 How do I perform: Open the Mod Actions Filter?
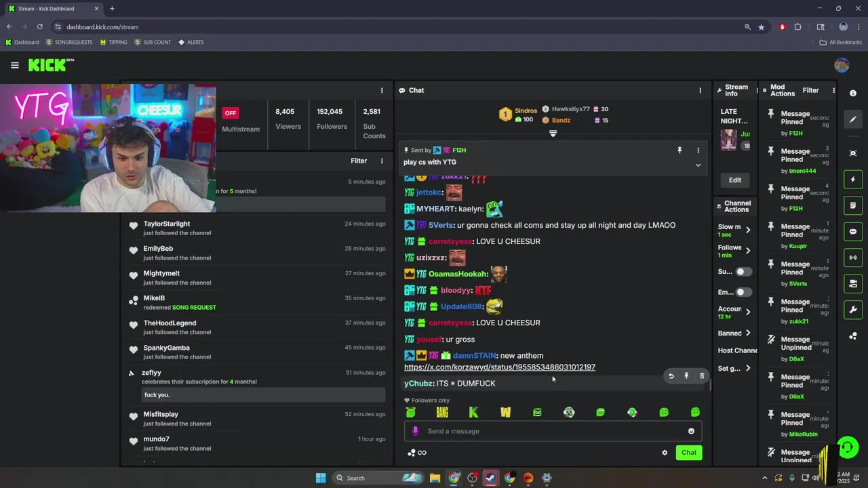point(810,90)
